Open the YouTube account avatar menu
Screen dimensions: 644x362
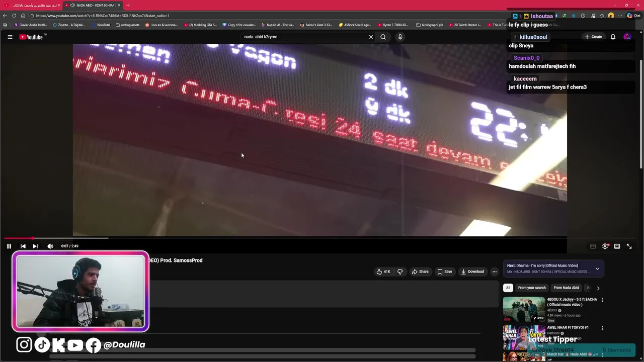pyautogui.click(x=627, y=37)
